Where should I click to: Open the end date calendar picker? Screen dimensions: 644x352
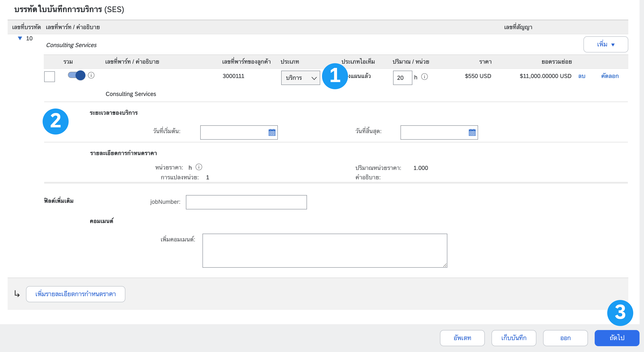pyautogui.click(x=472, y=133)
